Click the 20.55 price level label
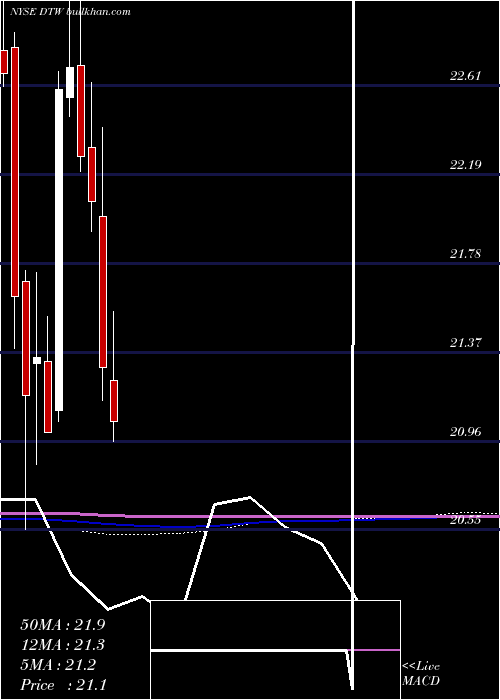 (x=465, y=520)
